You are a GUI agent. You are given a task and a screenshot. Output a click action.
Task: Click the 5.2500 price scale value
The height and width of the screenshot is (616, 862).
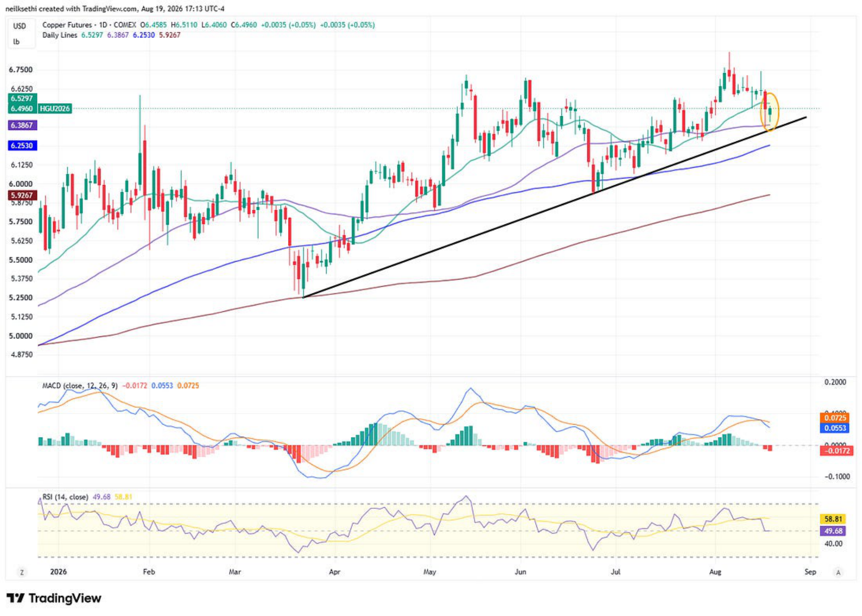tap(20, 298)
